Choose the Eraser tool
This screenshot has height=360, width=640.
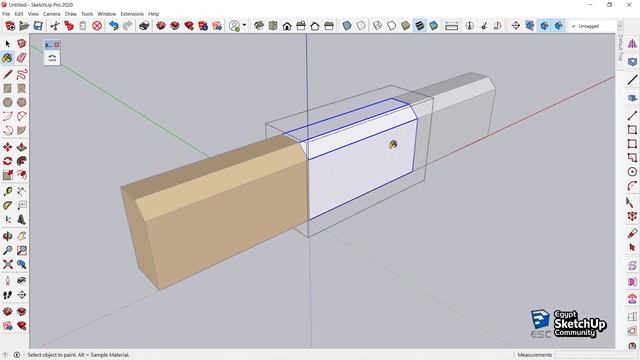point(22,58)
